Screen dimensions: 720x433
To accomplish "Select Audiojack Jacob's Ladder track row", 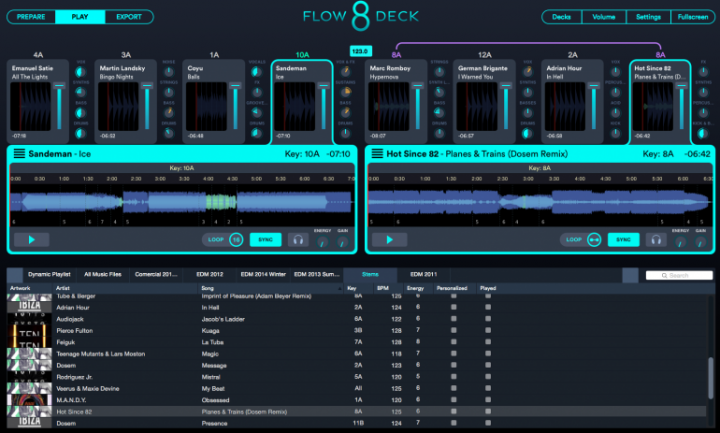I will 356,319.
